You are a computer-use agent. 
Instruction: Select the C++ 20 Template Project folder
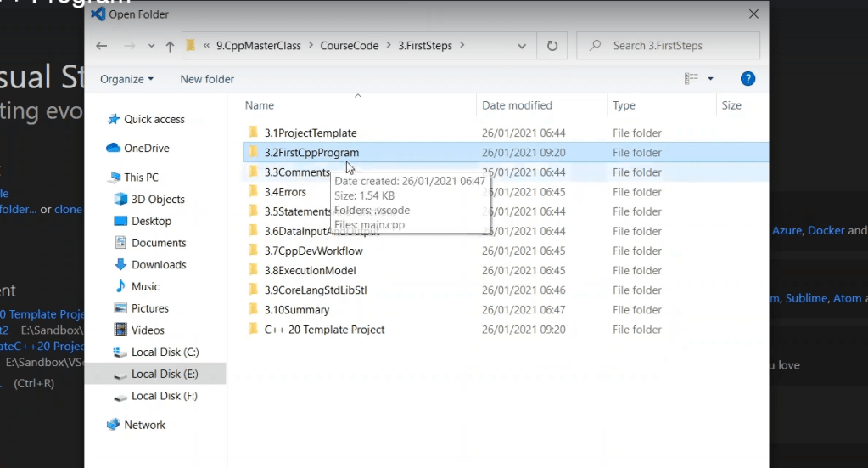[324, 330]
